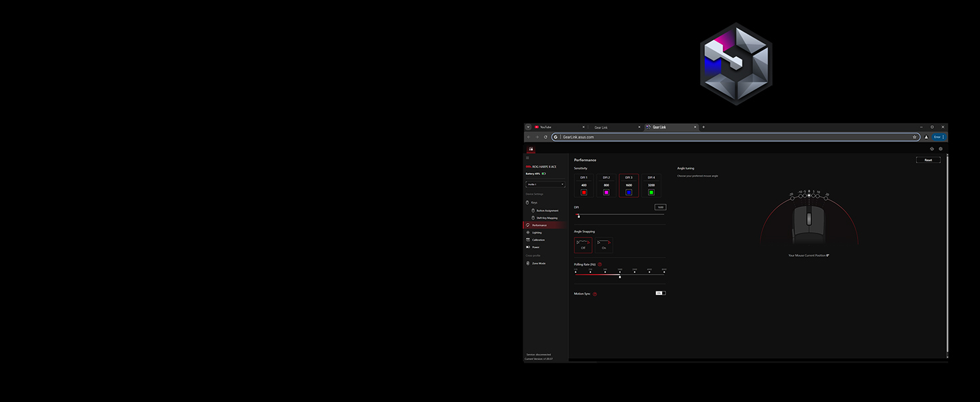Toggle the Motion Sync switch off

(x=661, y=293)
